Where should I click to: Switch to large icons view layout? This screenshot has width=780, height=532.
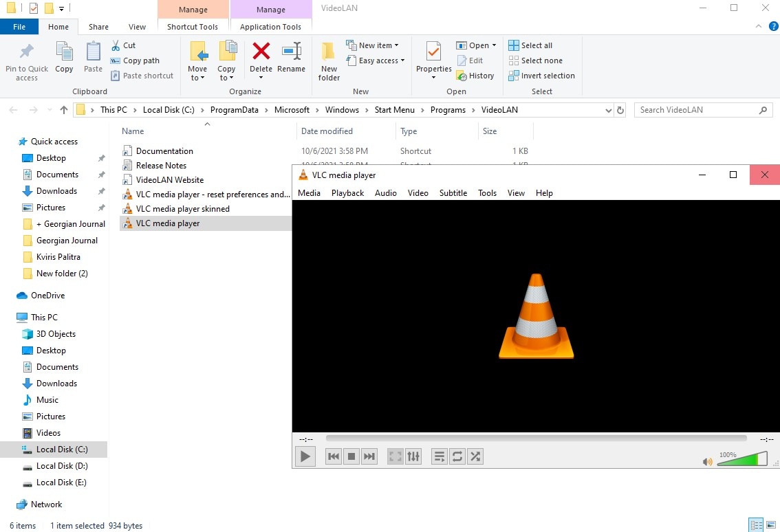771,525
